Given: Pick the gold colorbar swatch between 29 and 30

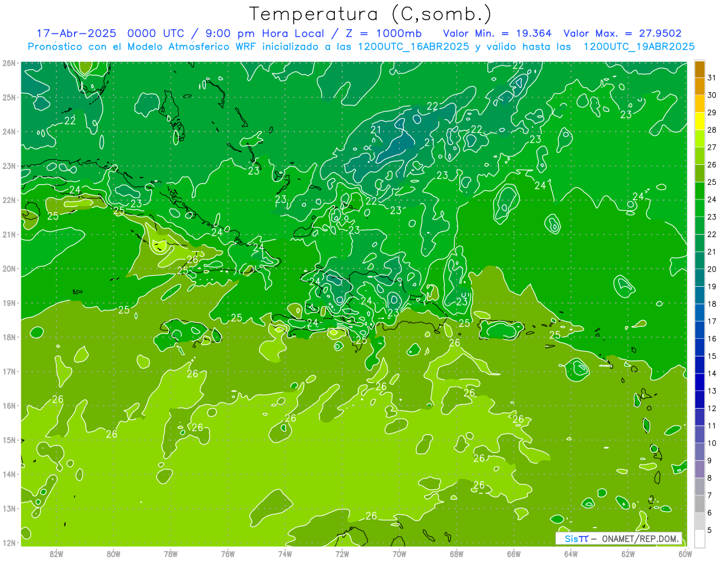Looking at the screenshot, I should coord(699,104).
